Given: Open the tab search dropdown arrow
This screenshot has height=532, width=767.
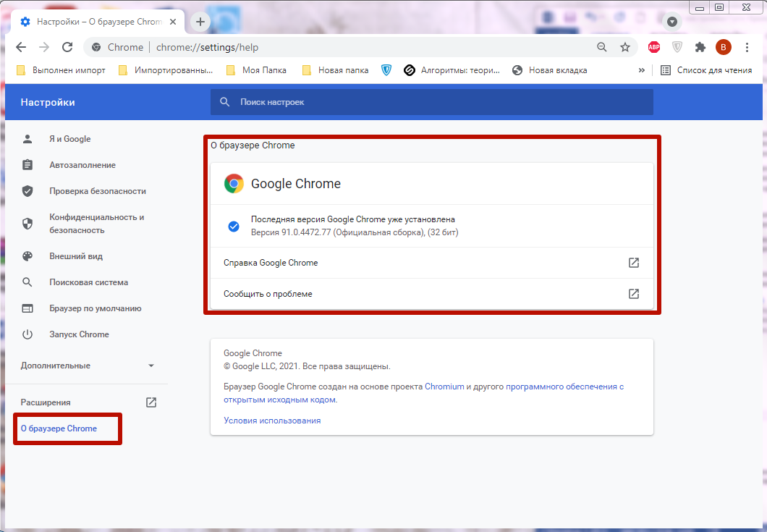Looking at the screenshot, I should pos(672,22).
